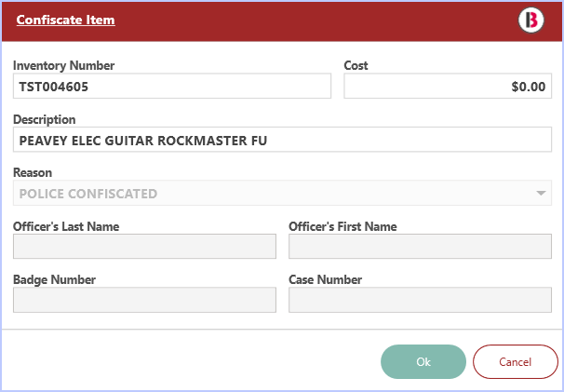Open the Reason combo box POLICE CONFISCATED
Screen dimensions: 564x392
tap(270, 194)
